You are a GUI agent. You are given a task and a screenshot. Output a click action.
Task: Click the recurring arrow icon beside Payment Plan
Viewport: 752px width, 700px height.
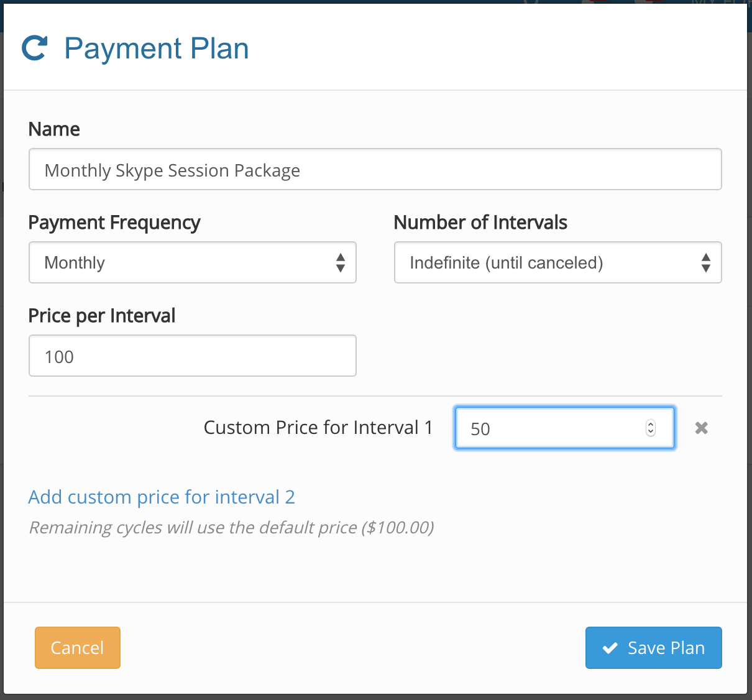pyautogui.click(x=35, y=48)
